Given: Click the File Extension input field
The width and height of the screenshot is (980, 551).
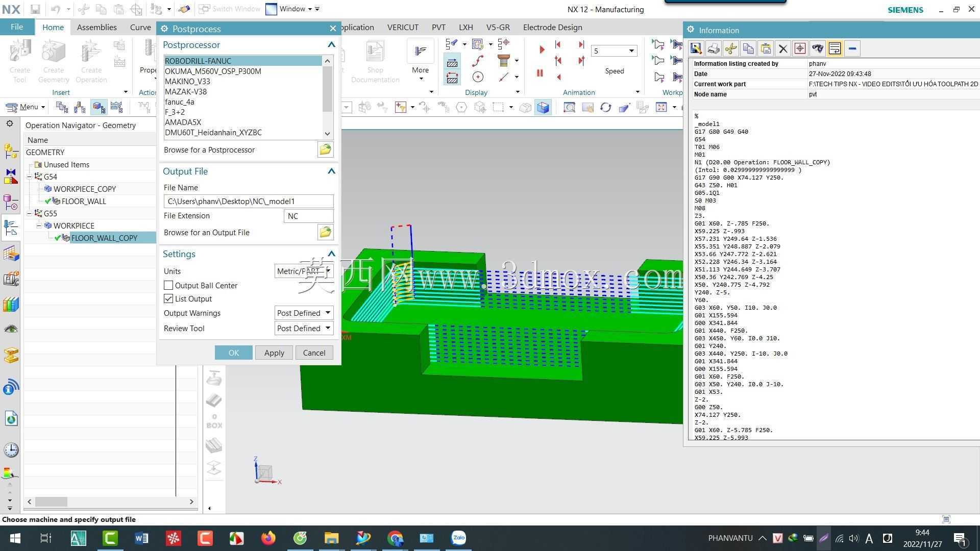Looking at the screenshot, I should point(308,216).
